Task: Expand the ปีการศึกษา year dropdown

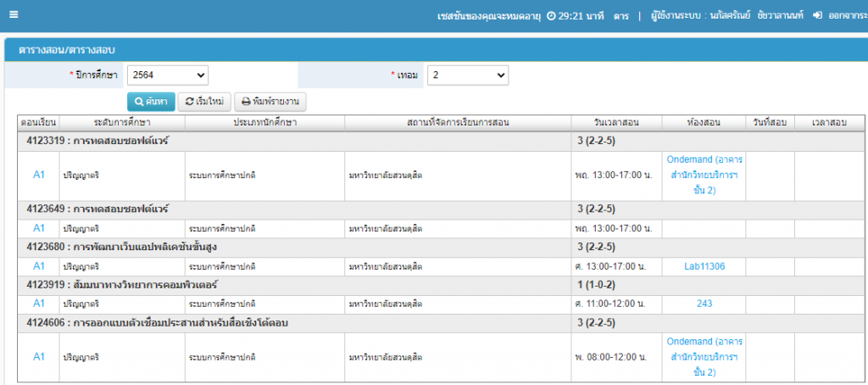Action: [x=168, y=75]
